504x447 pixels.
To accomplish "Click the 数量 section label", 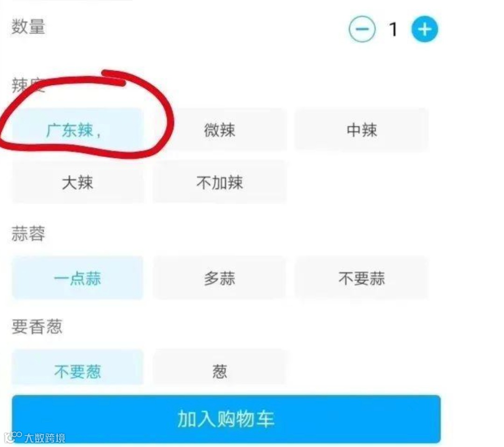I will coord(28,26).
